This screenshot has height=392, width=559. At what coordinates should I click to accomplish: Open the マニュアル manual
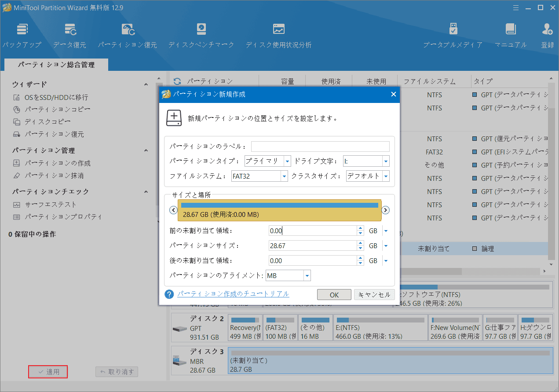511,35
